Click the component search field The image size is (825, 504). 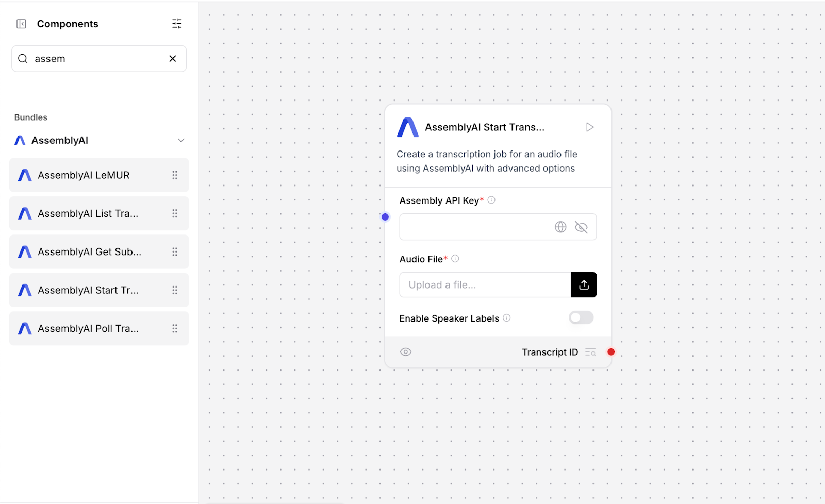click(99, 59)
